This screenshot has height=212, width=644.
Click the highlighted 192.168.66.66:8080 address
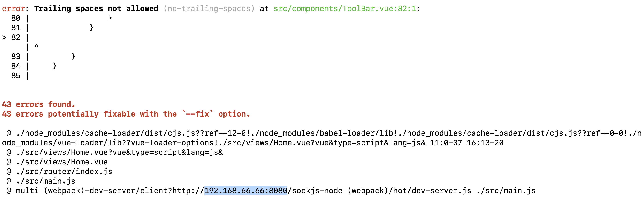(246, 191)
